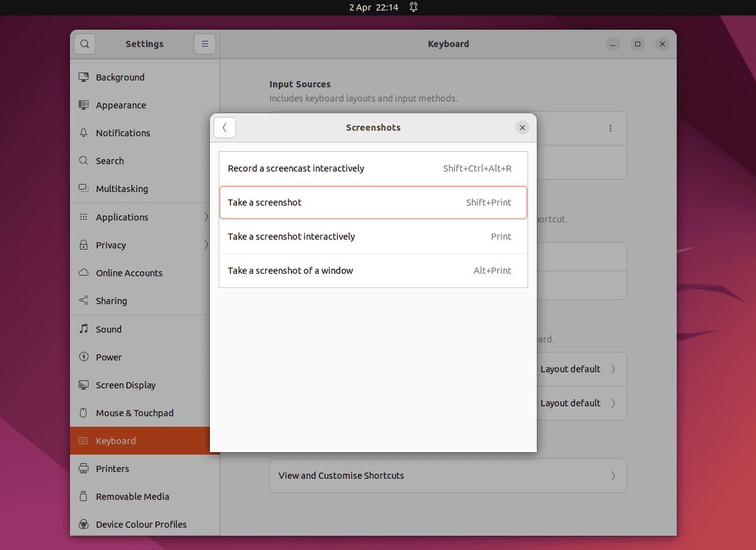Open Online Accounts settings in sidebar
Image resolution: width=756 pixels, height=550 pixels.
click(x=145, y=273)
